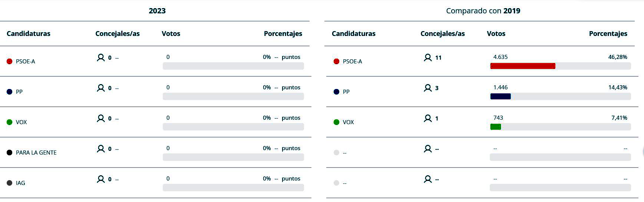Click the IAG candidature label
644x202 pixels.
(x=20, y=183)
